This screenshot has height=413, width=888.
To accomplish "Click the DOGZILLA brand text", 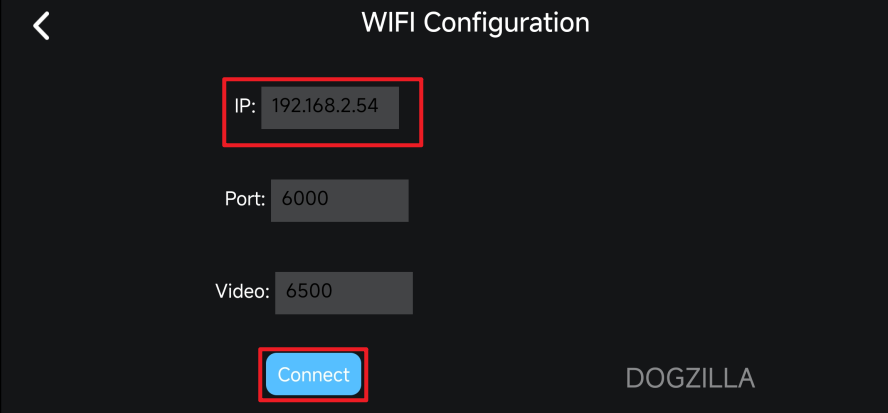I will pos(690,378).
